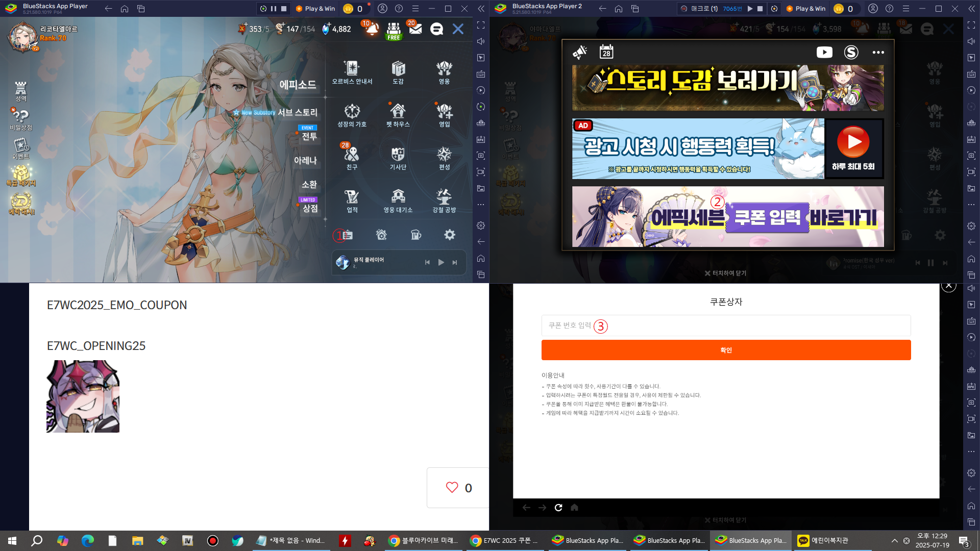Play the music player track

(x=441, y=262)
